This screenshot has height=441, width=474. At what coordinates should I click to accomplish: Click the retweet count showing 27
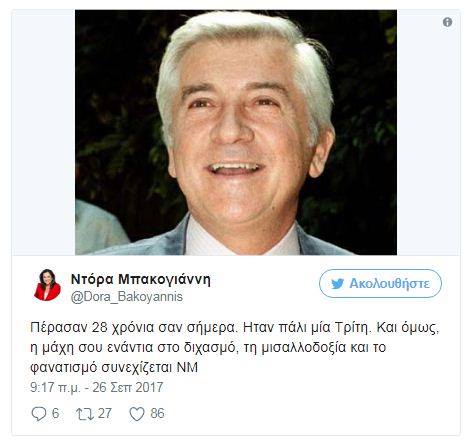pyautogui.click(x=105, y=413)
